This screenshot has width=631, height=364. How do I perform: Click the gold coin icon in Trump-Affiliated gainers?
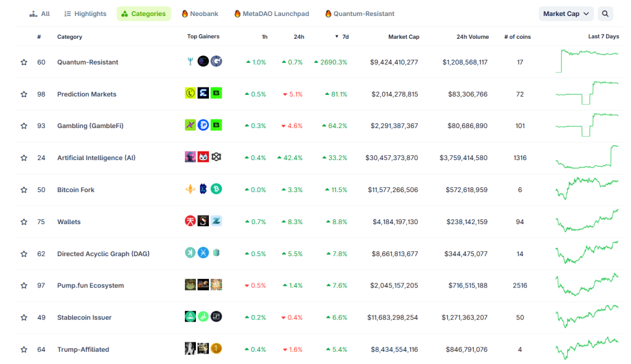click(x=217, y=349)
